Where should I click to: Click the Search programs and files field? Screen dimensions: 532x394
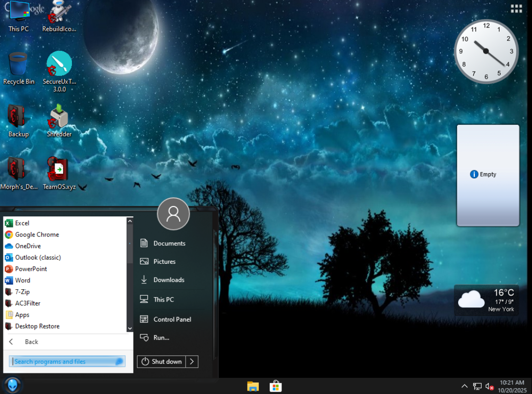pyautogui.click(x=64, y=362)
